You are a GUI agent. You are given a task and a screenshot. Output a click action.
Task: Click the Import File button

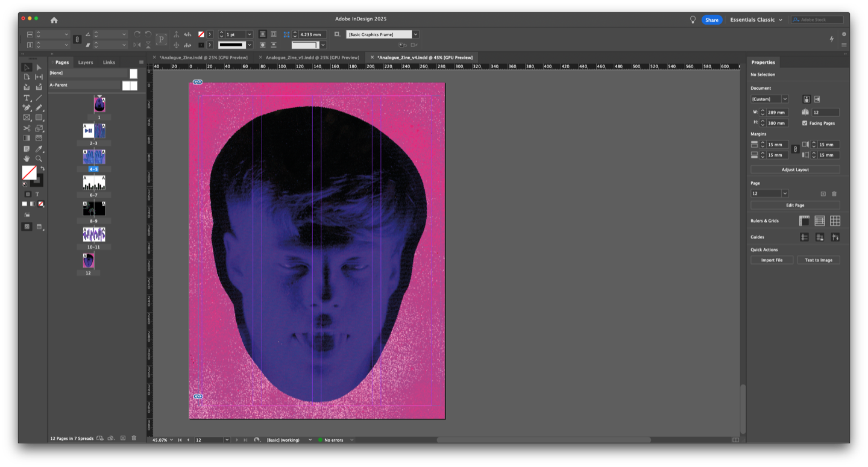coord(772,260)
